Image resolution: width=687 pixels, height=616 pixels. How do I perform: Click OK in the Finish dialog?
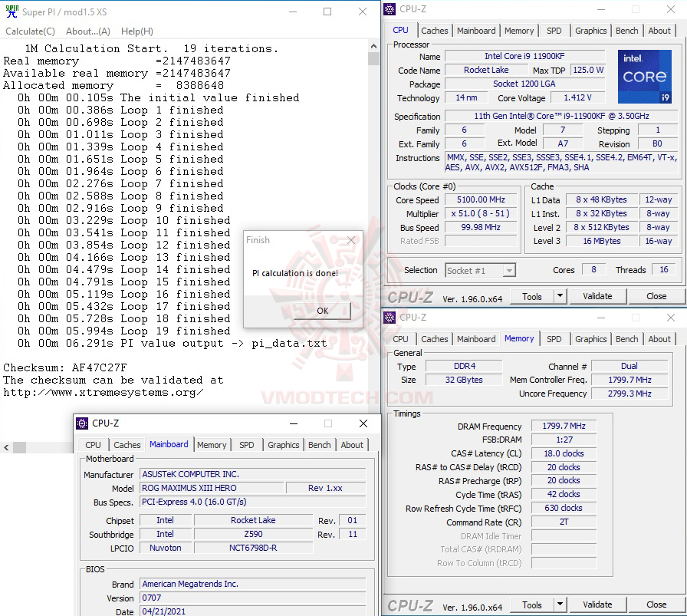[x=322, y=311]
